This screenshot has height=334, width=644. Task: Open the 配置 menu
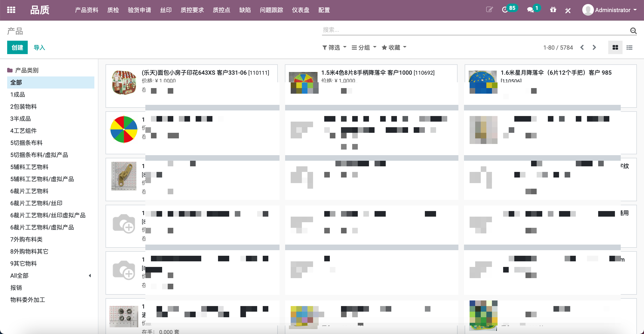(324, 10)
